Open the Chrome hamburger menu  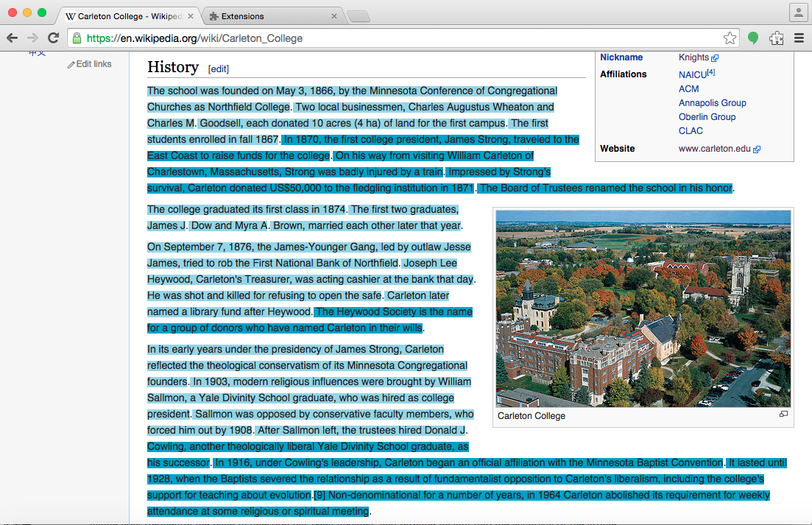(x=799, y=38)
